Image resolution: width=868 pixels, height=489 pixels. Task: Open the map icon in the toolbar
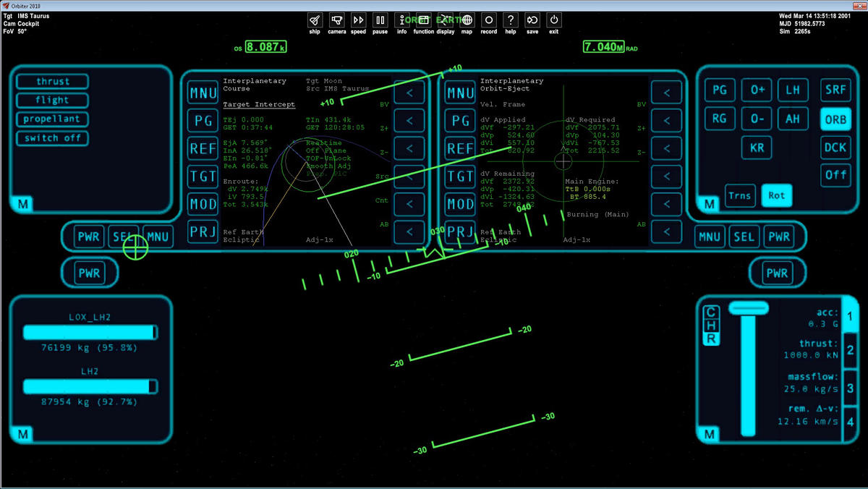467,20
